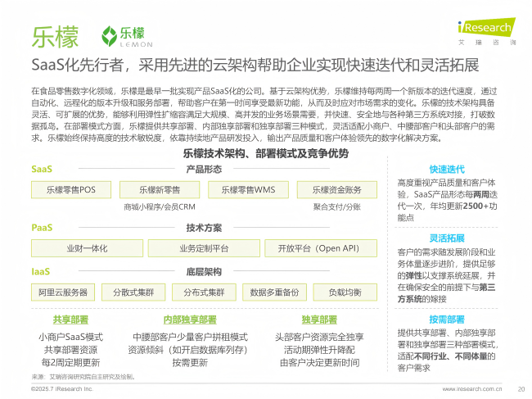This screenshot has height=399, width=532.
Task: Open the 内部独享部署 underlined heading
Action: point(190,320)
